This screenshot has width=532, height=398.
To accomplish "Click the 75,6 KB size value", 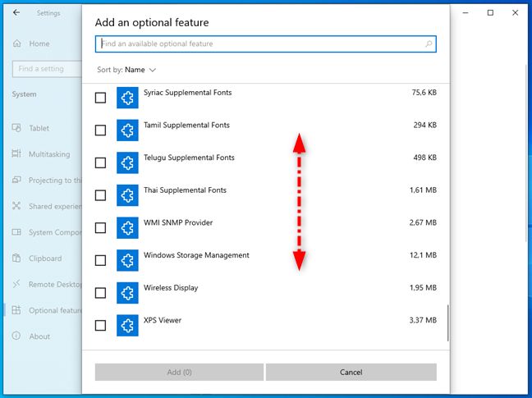I will [424, 93].
